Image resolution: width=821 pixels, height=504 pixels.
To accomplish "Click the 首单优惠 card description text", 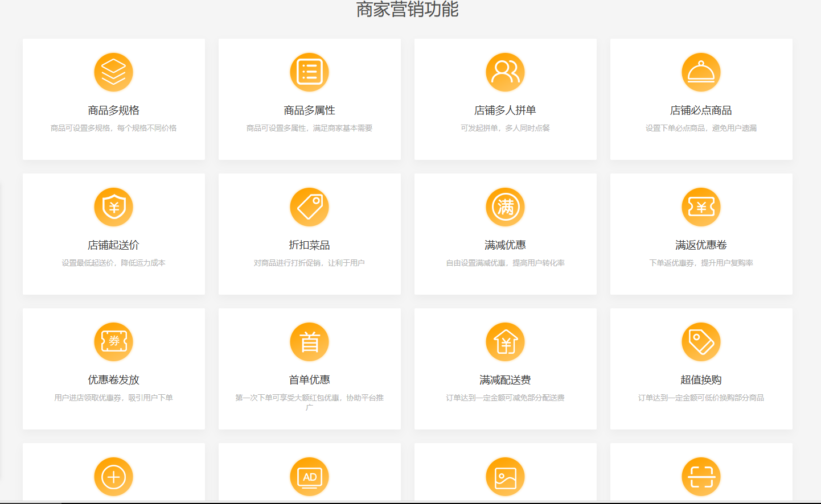I will [x=309, y=398].
